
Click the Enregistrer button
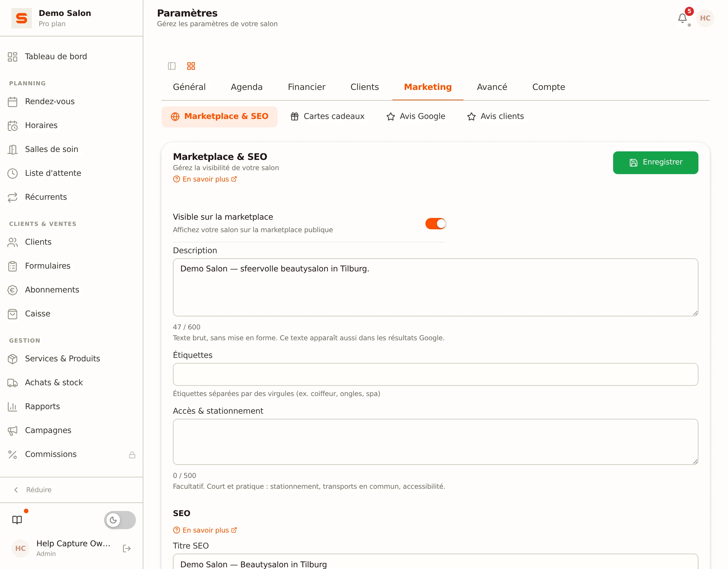pyautogui.click(x=655, y=162)
